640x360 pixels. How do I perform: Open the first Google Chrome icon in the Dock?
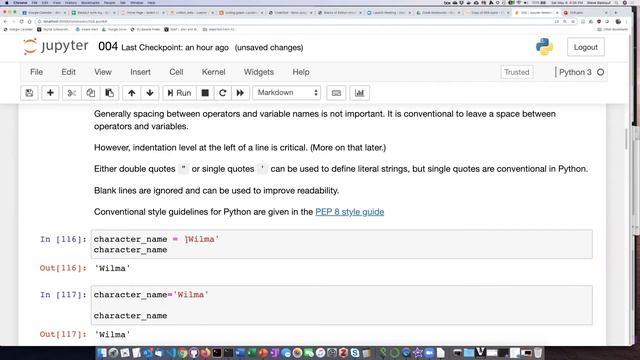pos(182,353)
